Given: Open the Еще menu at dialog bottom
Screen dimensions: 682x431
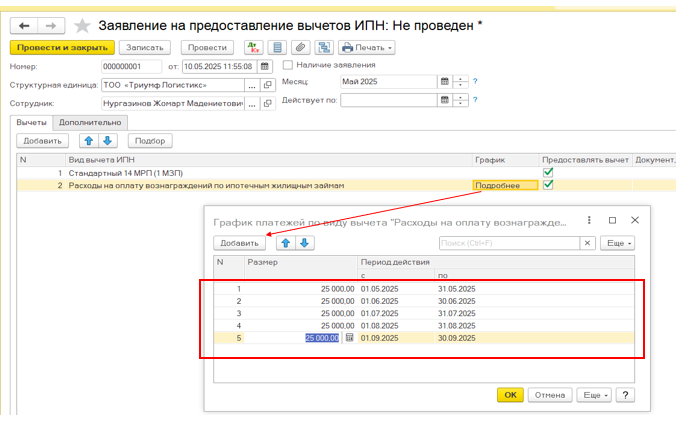Looking at the screenshot, I should point(594,395).
